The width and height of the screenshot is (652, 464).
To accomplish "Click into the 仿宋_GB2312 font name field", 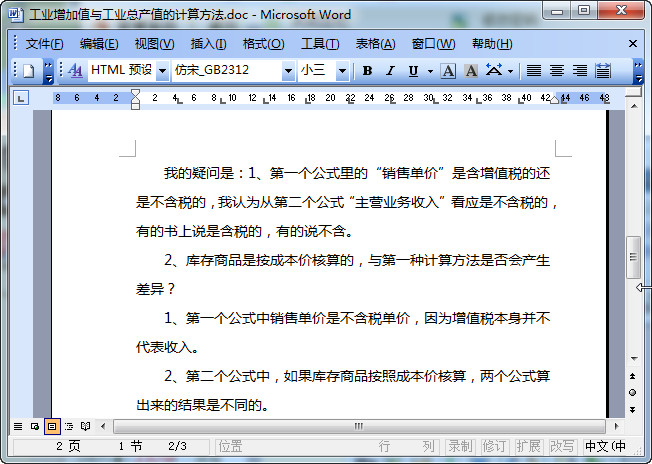I will [x=227, y=71].
